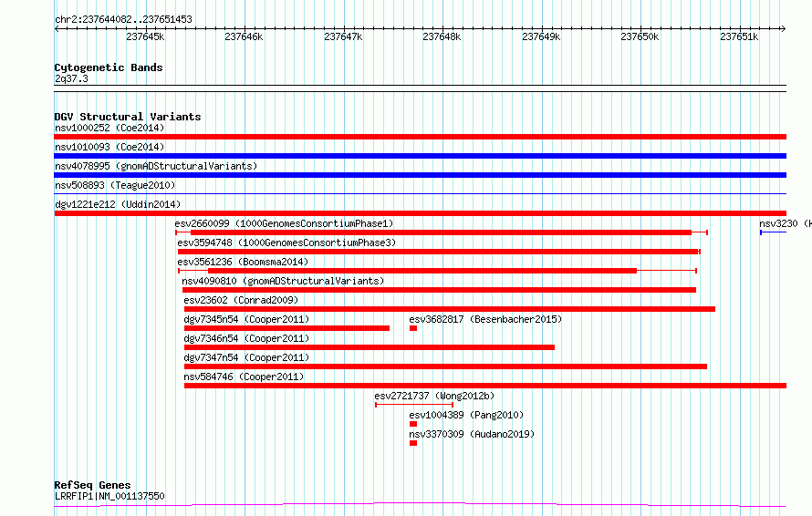Screen dimensions: 812x516
Task: Select the red nsv1000252 variant bar
Action: point(420,137)
